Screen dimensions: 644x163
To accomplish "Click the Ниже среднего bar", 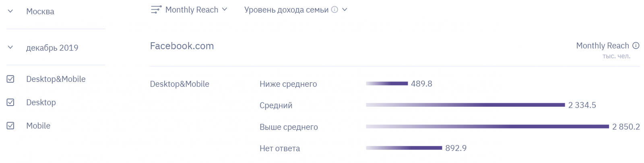I will [387, 84].
